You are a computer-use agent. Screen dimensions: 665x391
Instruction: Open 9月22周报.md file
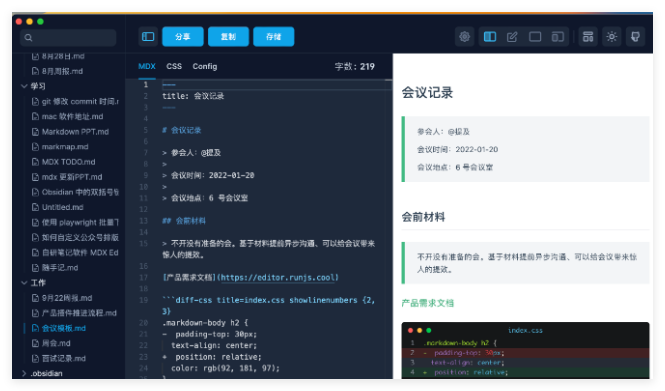click(62, 298)
